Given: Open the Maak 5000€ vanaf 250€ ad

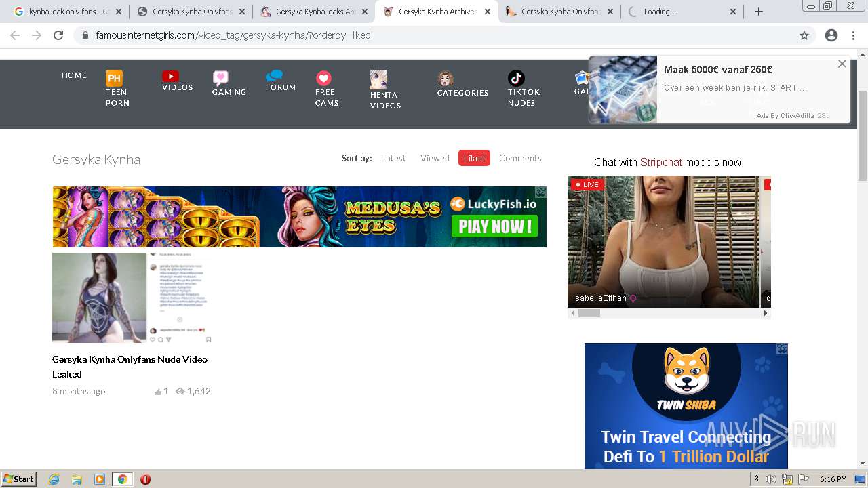Looking at the screenshot, I should tap(717, 70).
